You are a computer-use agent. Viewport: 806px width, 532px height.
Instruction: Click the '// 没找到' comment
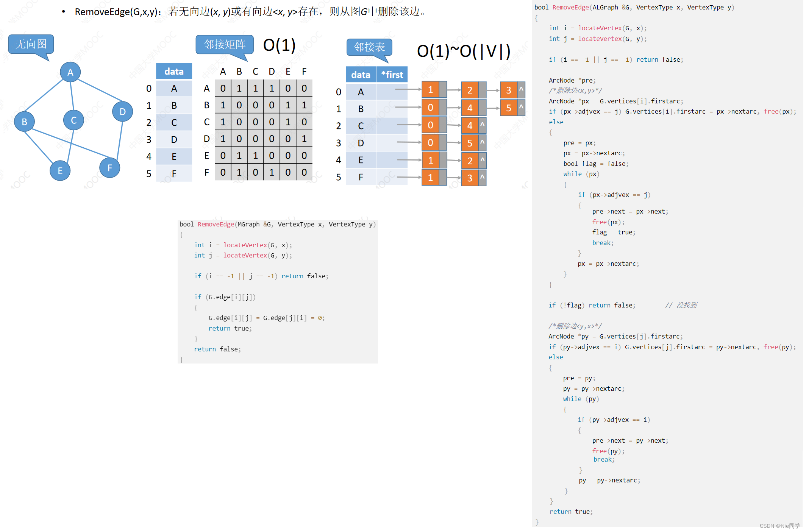point(681,305)
